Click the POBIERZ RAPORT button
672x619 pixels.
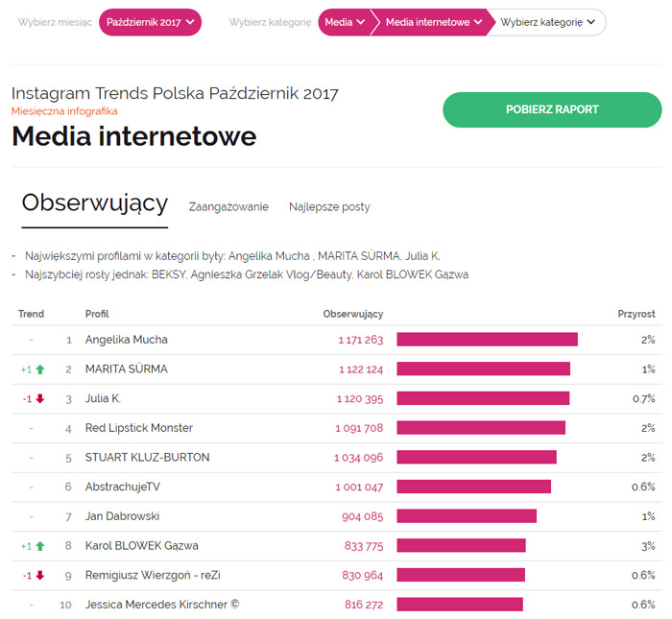(552, 109)
